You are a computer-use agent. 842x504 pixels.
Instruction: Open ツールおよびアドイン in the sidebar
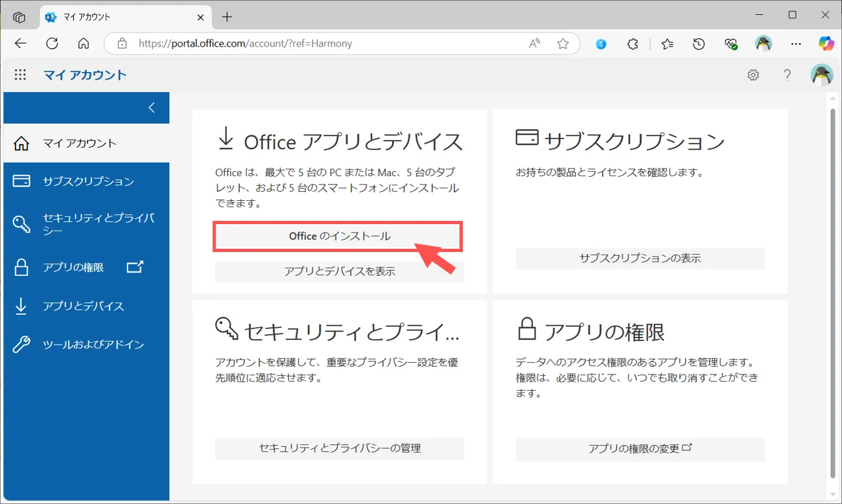click(x=86, y=344)
